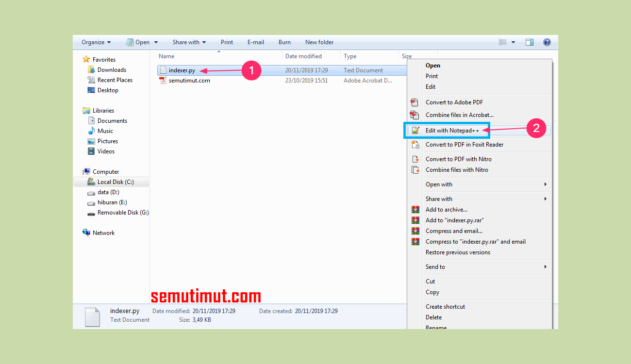631x364 pixels.
Task: Open Help using the question mark icon
Action: click(x=547, y=42)
